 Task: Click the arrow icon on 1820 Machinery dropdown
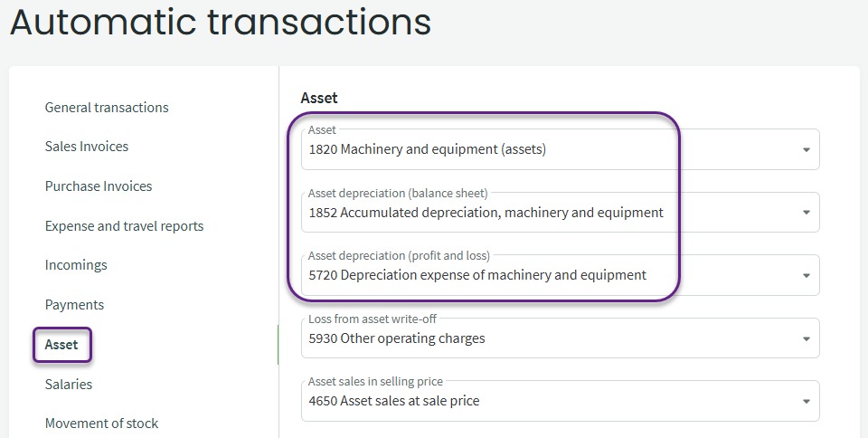[806, 150]
